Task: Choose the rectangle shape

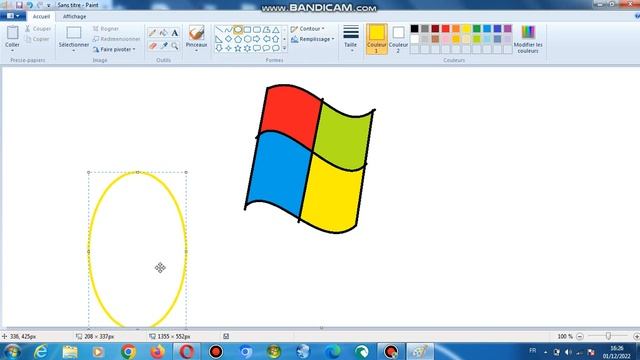Action: pyautogui.click(x=247, y=30)
